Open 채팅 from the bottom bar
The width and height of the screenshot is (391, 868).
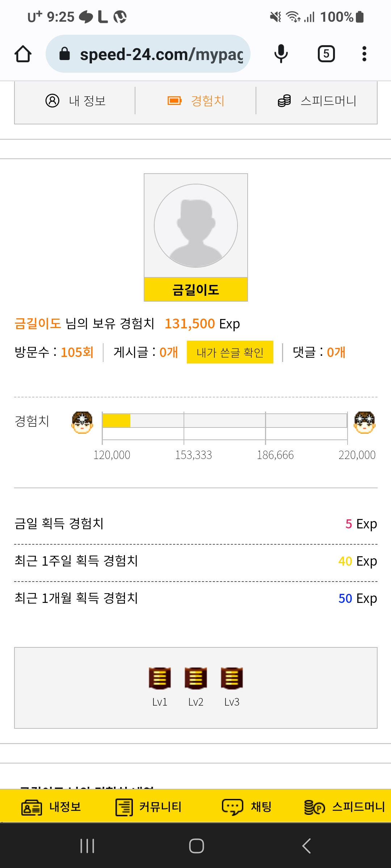point(247,807)
